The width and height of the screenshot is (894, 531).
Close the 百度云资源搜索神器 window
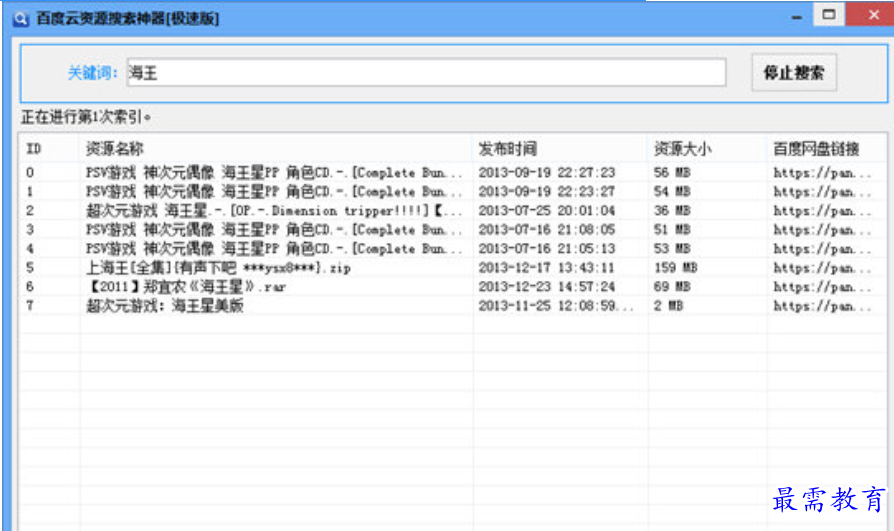pos(872,14)
